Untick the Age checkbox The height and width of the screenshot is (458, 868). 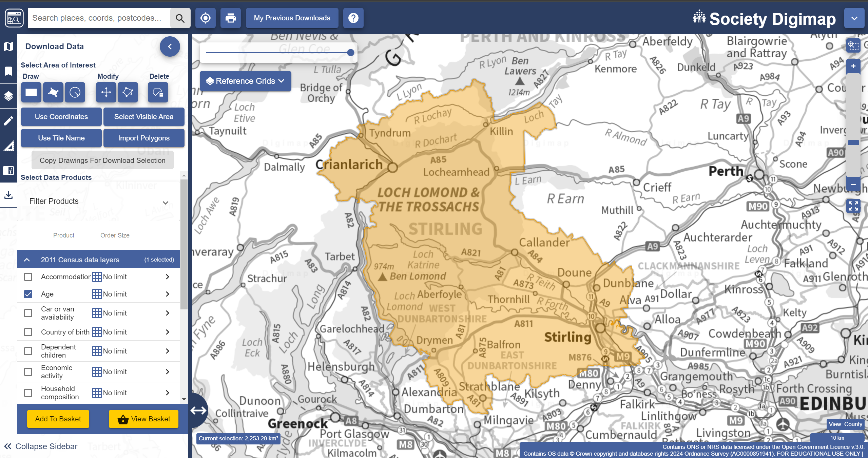[28, 294]
